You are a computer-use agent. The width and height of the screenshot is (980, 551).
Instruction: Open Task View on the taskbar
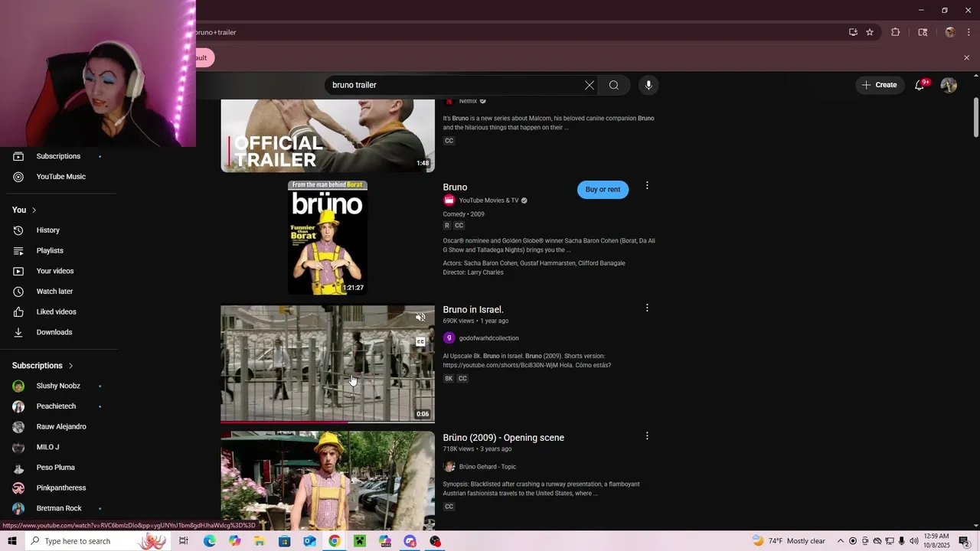[184, 541]
